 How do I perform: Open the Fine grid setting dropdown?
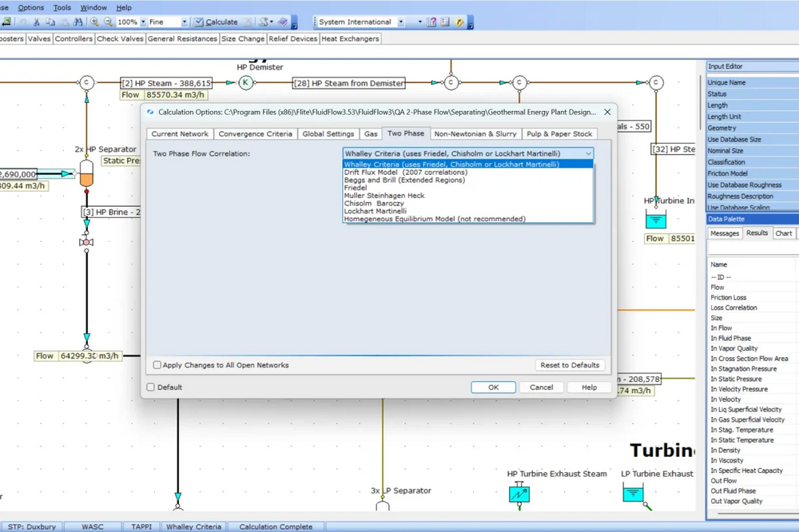pos(185,22)
